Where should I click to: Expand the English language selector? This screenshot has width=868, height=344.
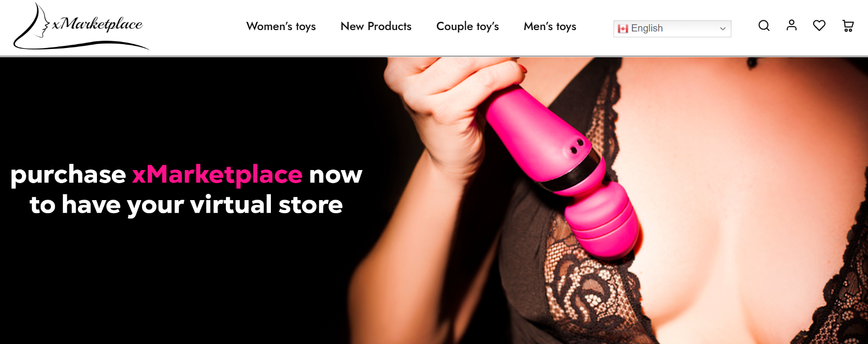point(672,29)
